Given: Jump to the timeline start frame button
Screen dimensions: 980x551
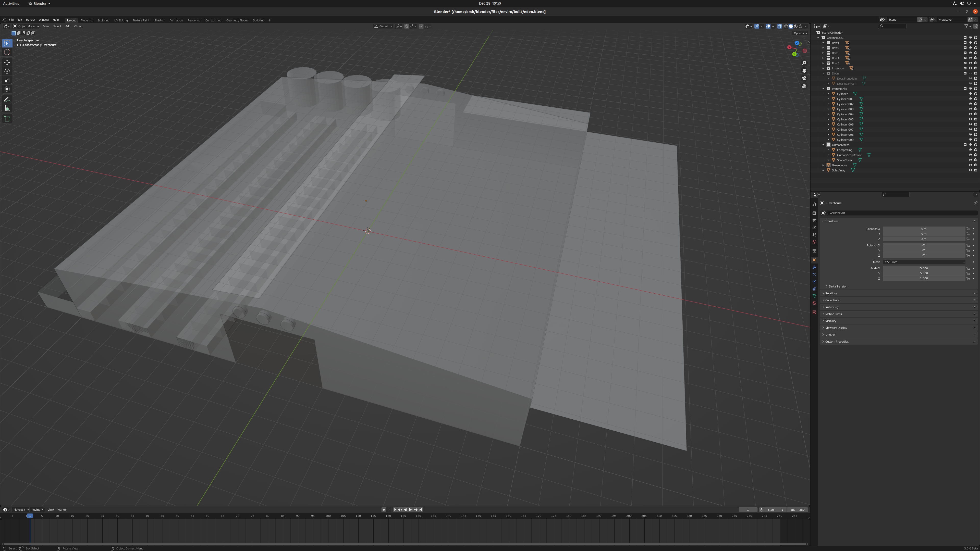Looking at the screenshot, I should 395,510.
